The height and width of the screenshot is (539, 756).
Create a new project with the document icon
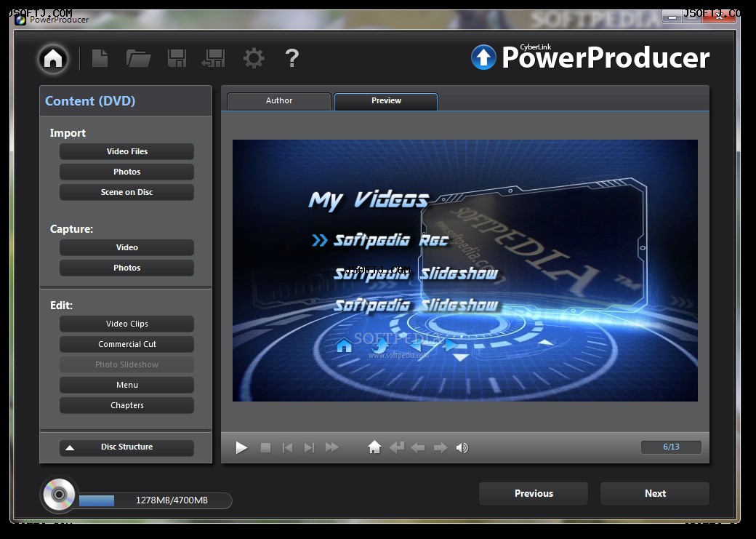[x=100, y=58]
